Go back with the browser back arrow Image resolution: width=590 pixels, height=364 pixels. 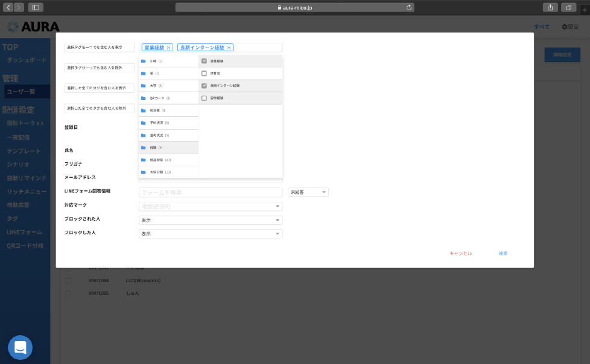click(8, 7)
